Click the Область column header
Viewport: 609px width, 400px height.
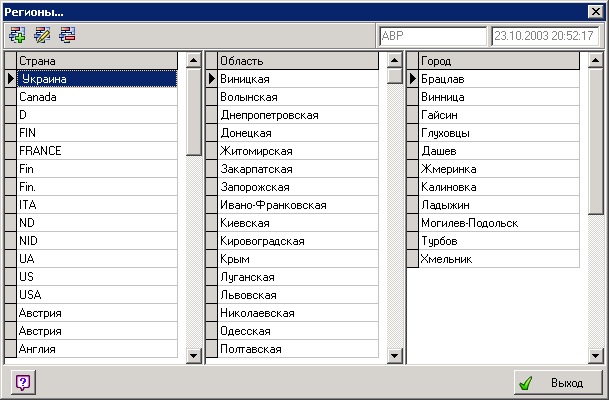coord(297,61)
